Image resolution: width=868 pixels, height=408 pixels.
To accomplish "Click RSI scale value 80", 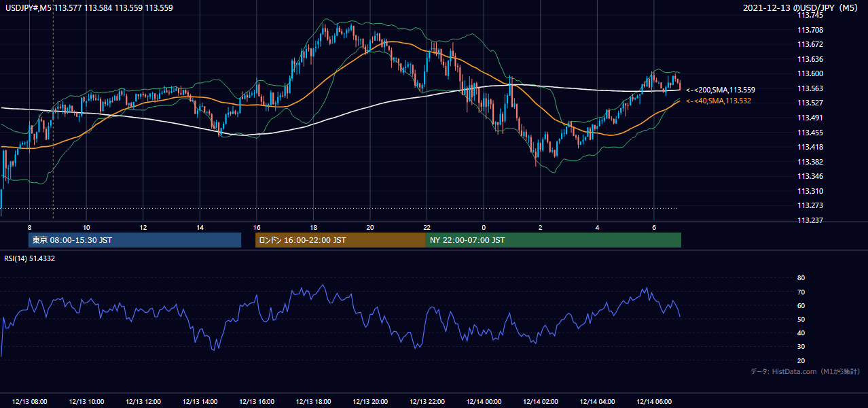I will click(801, 278).
